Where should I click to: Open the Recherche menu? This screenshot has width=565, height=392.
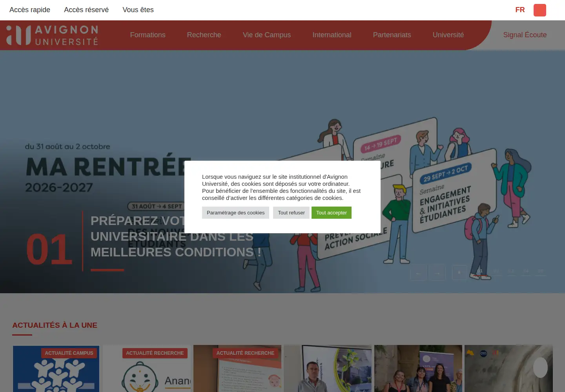pos(204,35)
